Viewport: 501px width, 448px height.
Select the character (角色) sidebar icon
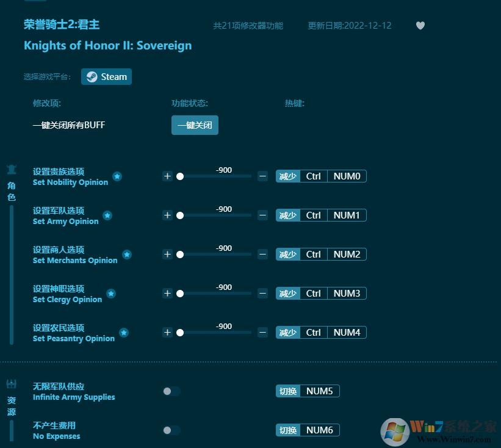pos(12,170)
